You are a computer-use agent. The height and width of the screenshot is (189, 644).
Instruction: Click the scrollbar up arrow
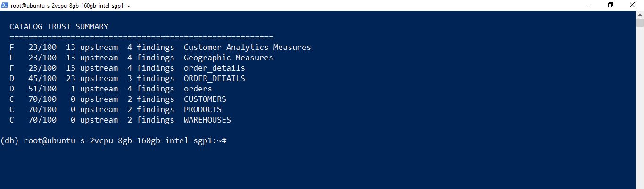(640, 15)
